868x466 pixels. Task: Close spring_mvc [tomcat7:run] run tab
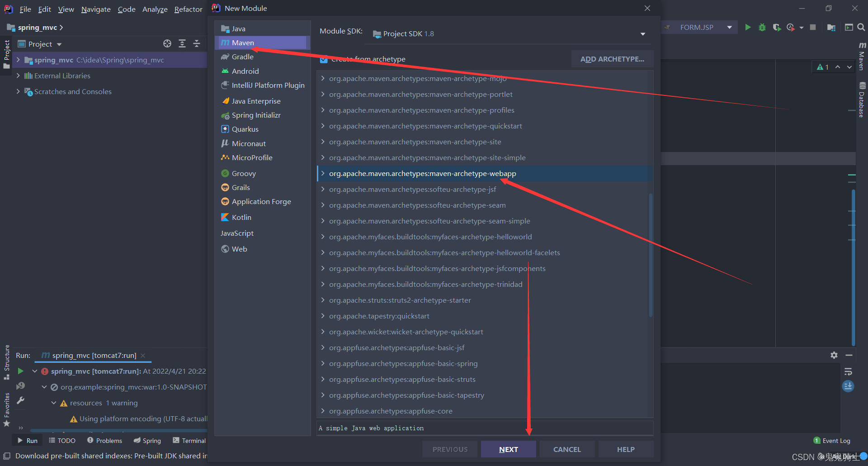click(x=143, y=355)
